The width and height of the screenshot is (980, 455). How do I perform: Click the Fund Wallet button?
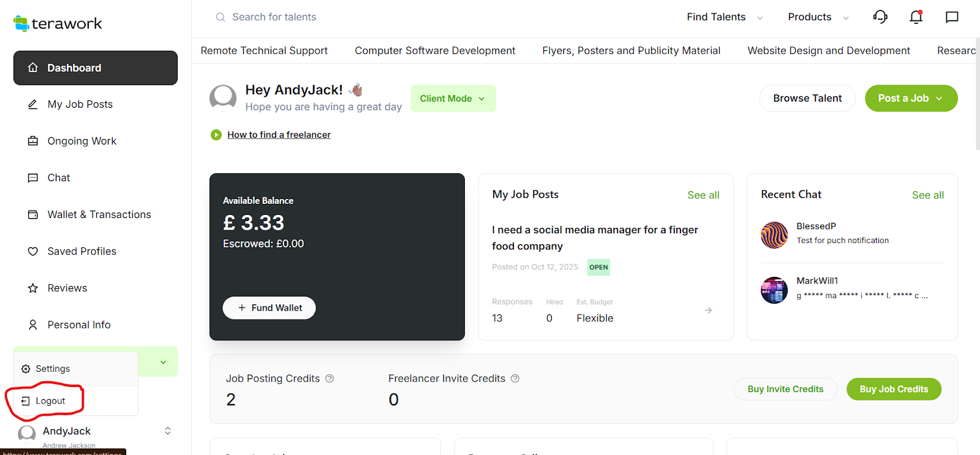pyautogui.click(x=269, y=308)
